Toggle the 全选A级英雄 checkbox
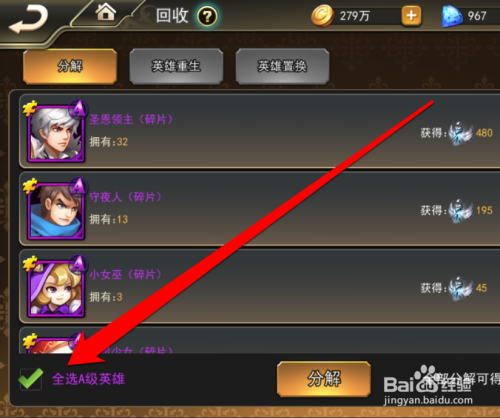This screenshot has width=500, height=418. point(31,379)
